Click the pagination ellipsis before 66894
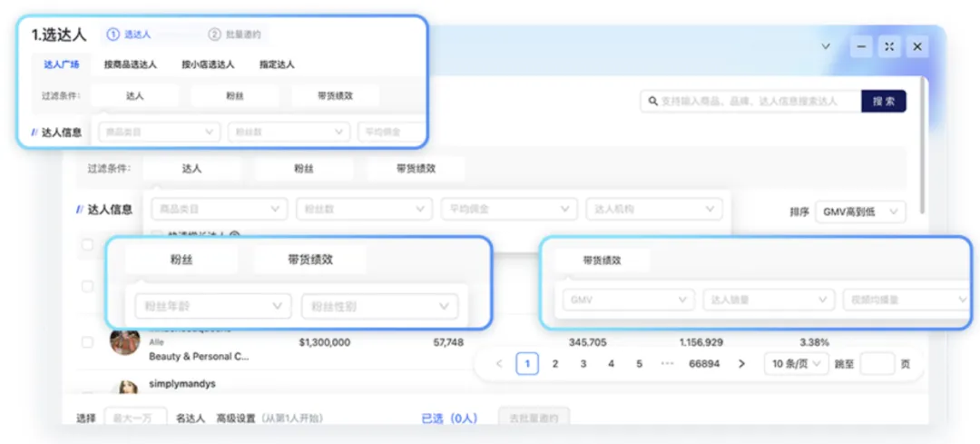This screenshot has width=980, height=444. click(666, 363)
